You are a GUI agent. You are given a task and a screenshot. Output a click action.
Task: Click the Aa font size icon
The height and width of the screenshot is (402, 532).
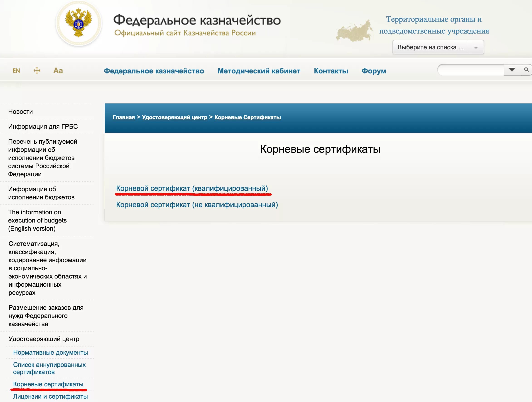pyautogui.click(x=58, y=70)
